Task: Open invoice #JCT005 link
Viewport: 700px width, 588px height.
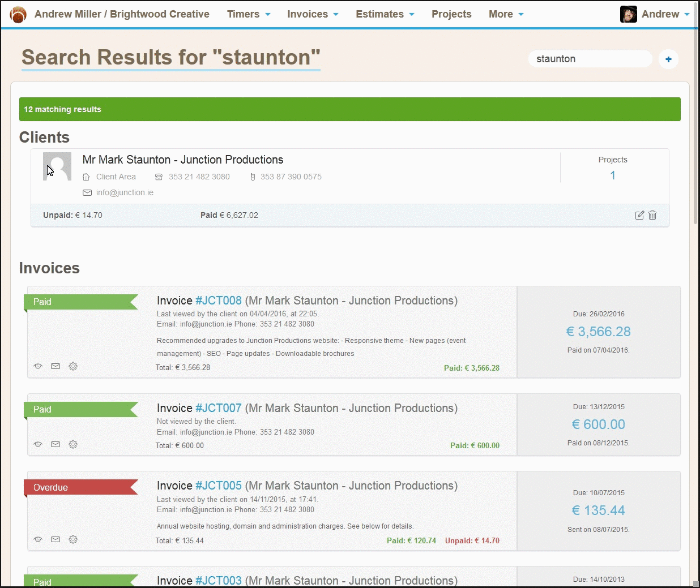Action: click(x=219, y=486)
